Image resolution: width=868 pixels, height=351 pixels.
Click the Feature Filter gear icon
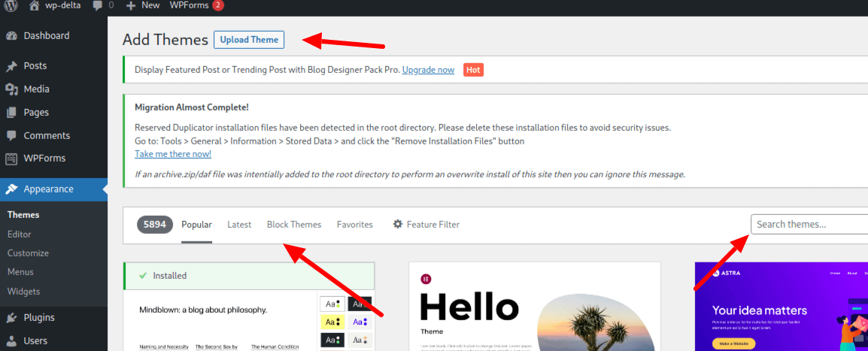click(397, 225)
